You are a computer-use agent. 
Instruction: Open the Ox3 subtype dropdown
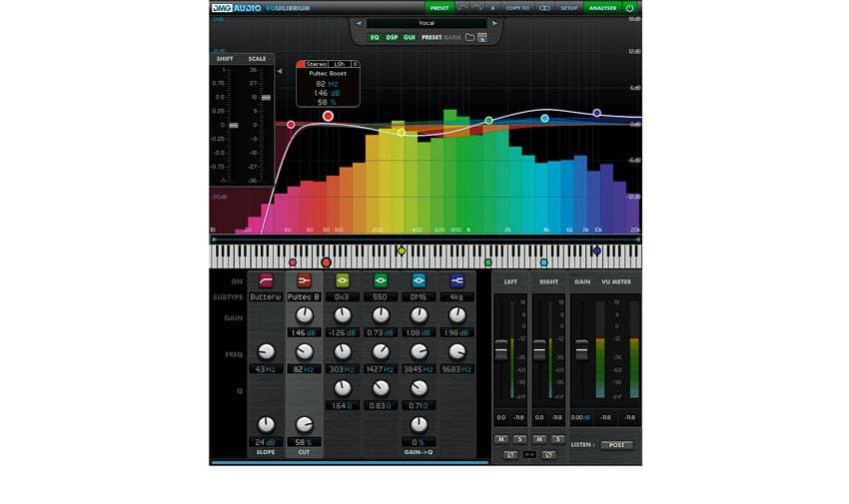point(343,296)
